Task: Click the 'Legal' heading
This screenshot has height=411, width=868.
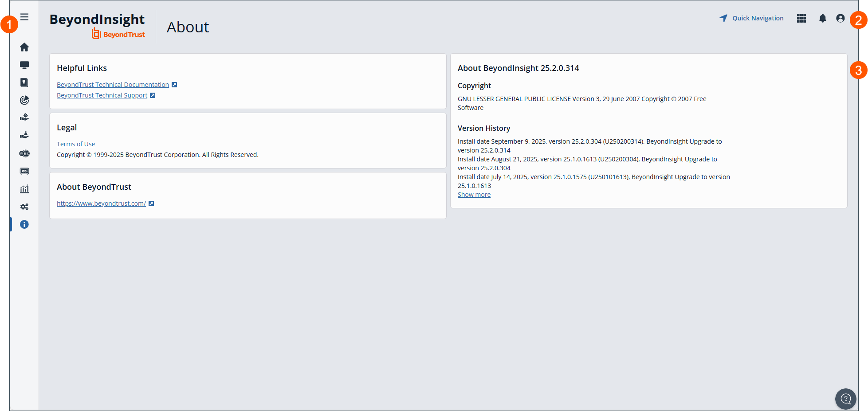Action: [67, 128]
